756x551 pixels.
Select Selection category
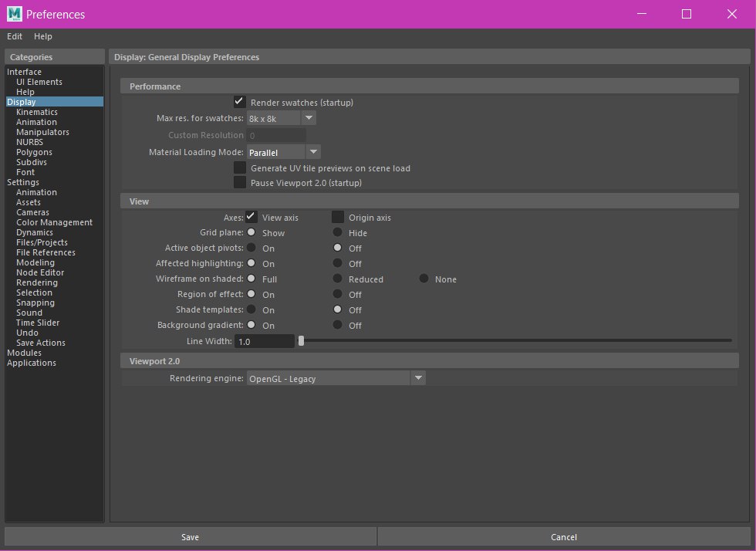tap(34, 292)
